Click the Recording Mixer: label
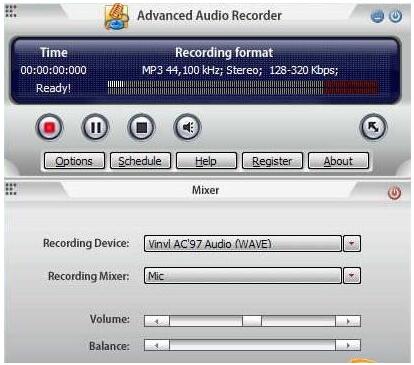This screenshot has height=365, width=414. coord(89,276)
